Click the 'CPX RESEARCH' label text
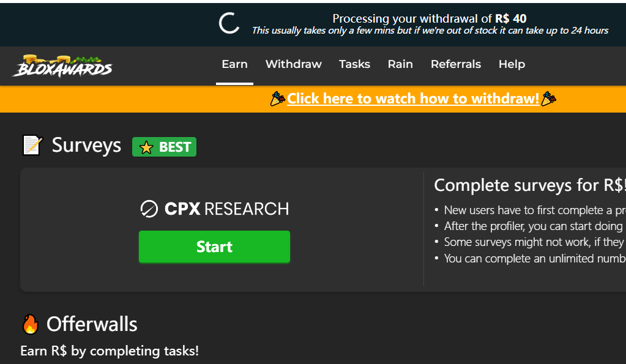This screenshot has height=364, width=626. point(227,209)
